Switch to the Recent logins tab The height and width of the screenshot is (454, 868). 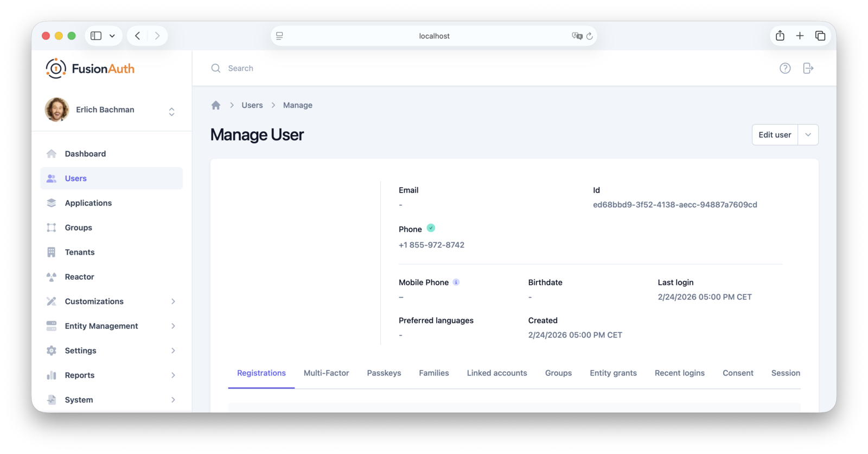pos(680,373)
